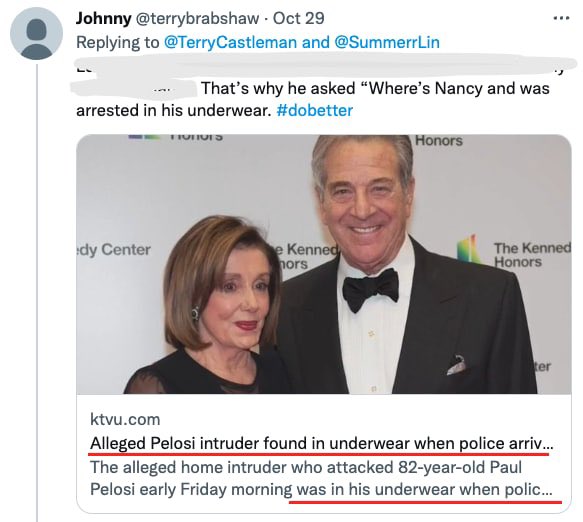Click the 'arrested in his underwear' text line
Viewport: 583px width, 522px height.
(x=174, y=110)
